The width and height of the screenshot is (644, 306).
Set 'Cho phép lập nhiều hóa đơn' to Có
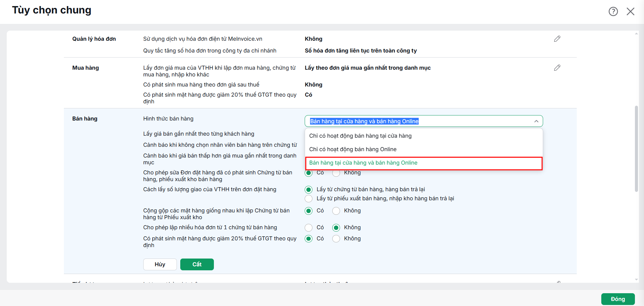click(x=309, y=228)
